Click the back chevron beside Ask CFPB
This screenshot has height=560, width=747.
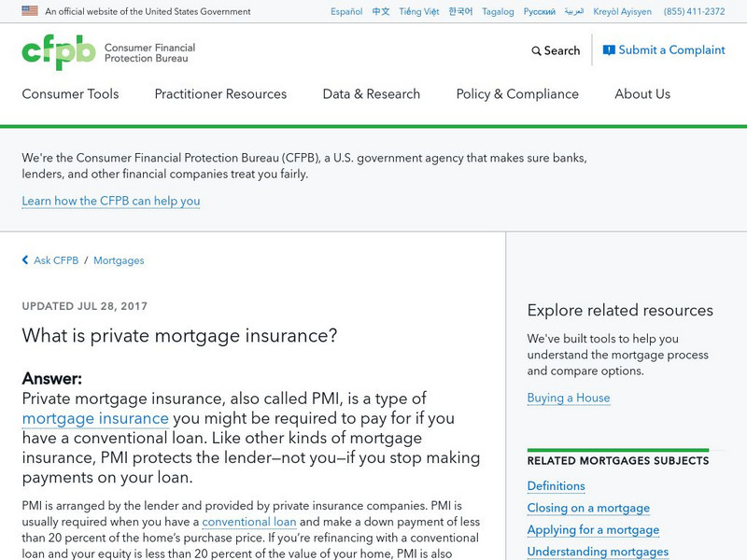coord(25,260)
